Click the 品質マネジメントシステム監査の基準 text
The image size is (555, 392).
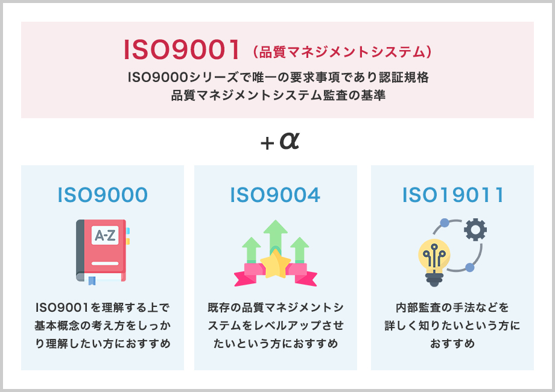pos(277,95)
